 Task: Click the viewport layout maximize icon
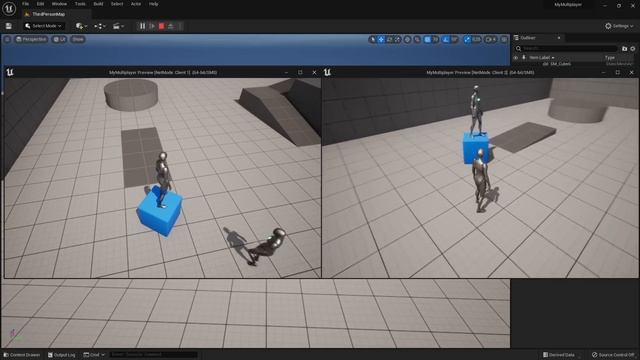click(x=504, y=40)
